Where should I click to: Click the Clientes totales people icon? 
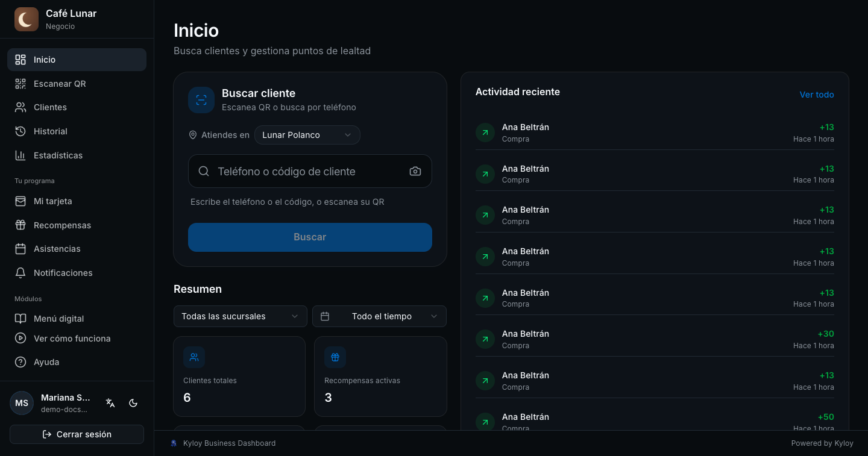click(x=194, y=357)
